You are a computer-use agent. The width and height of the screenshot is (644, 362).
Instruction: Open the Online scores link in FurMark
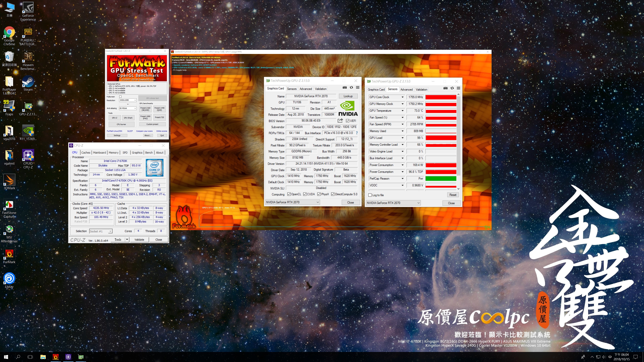click(162, 131)
